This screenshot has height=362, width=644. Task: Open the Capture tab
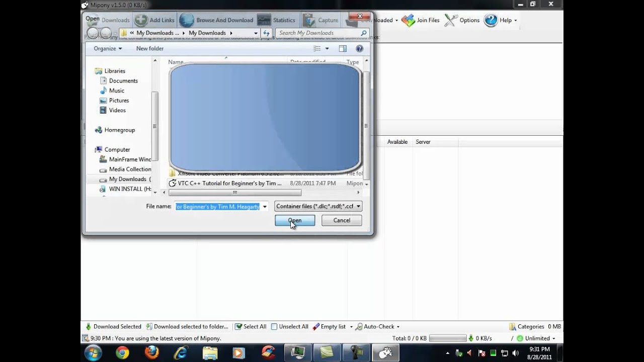(320, 20)
